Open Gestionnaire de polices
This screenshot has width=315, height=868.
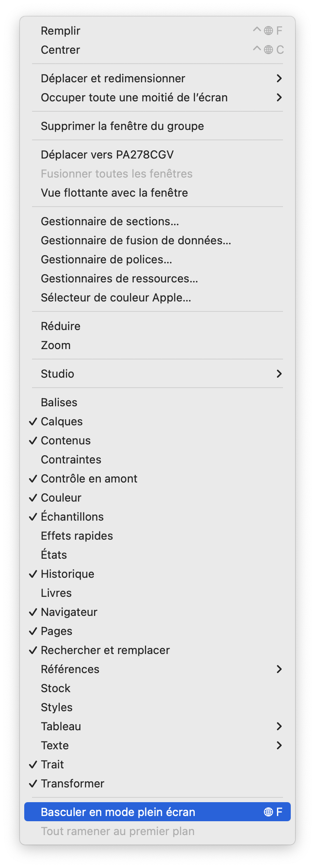[x=106, y=259]
